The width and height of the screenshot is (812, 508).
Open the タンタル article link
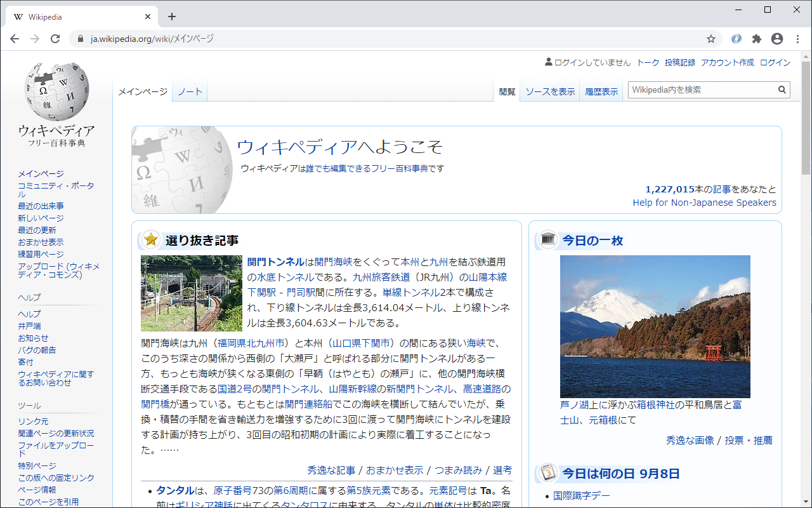(x=175, y=490)
